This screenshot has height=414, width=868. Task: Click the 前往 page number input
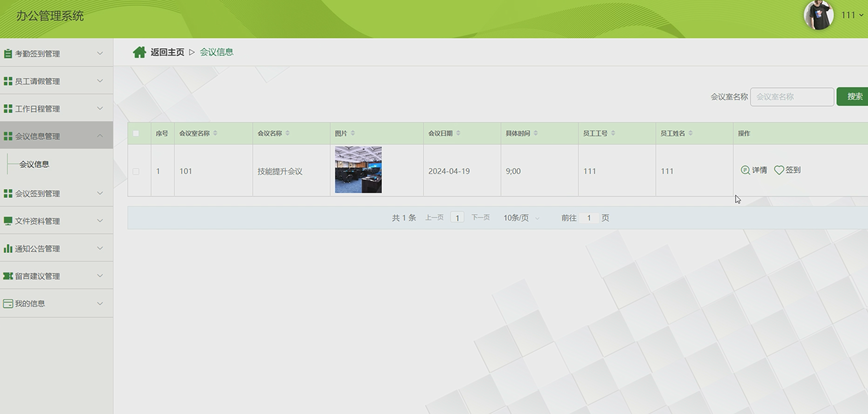pos(589,218)
